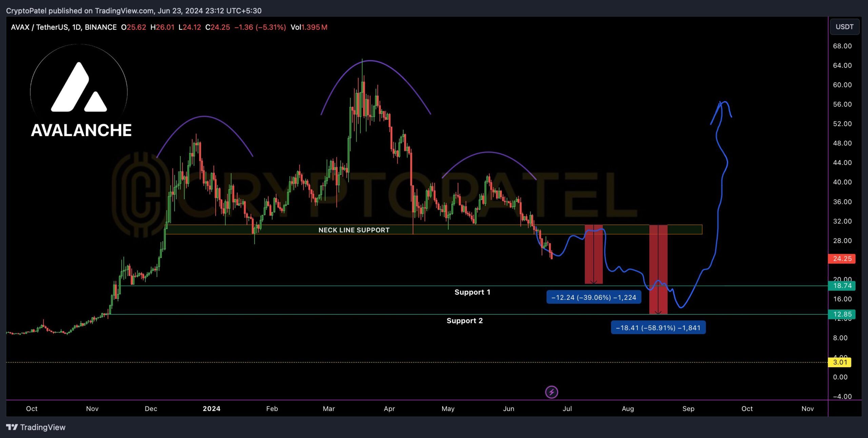The height and width of the screenshot is (438, 868).
Task: Select the Support 1 text label
Action: [472, 292]
